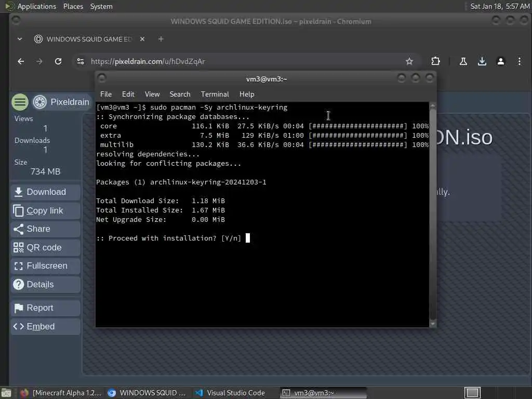The width and height of the screenshot is (532, 399).
Task: Click the forward navigation arrow
Action: point(39,61)
